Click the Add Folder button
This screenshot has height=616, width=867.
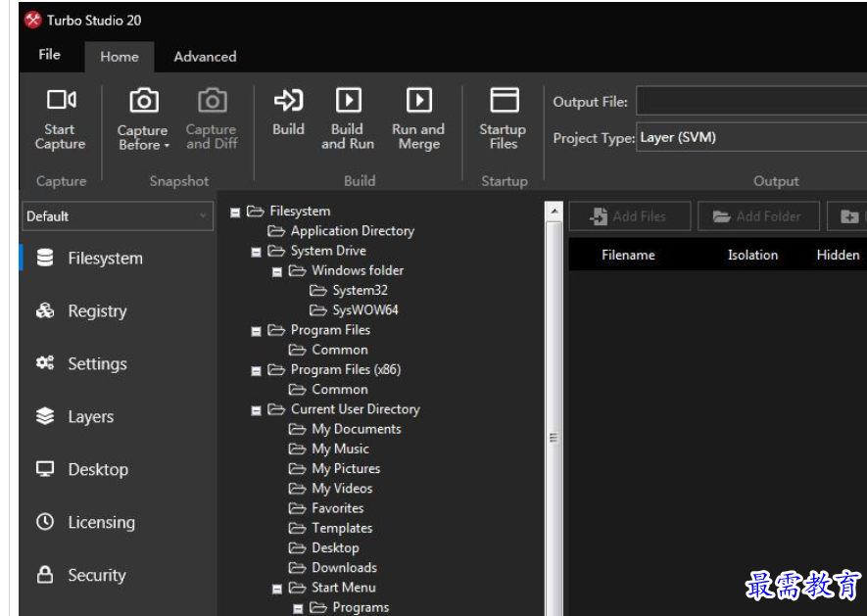coord(758,216)
